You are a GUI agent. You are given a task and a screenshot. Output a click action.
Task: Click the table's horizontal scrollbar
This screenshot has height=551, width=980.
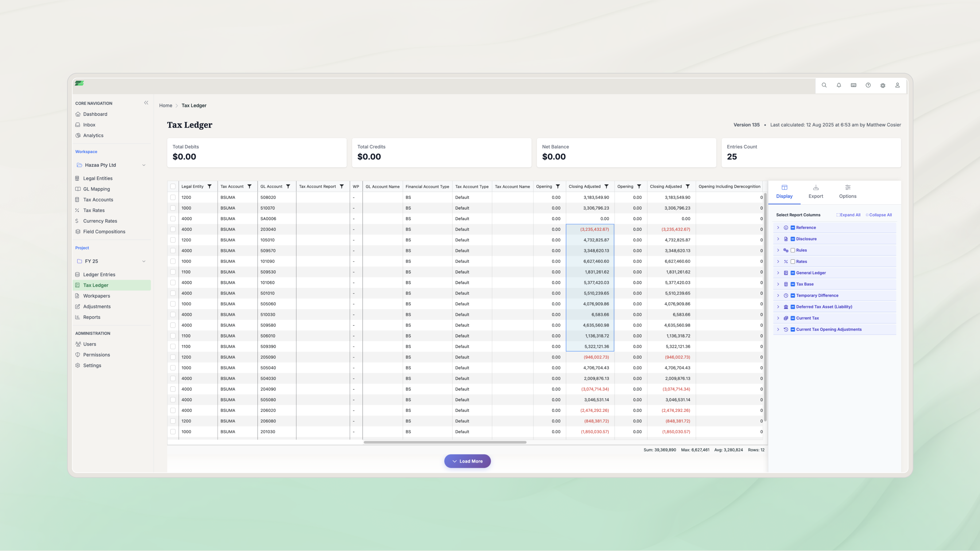[445, 442]
